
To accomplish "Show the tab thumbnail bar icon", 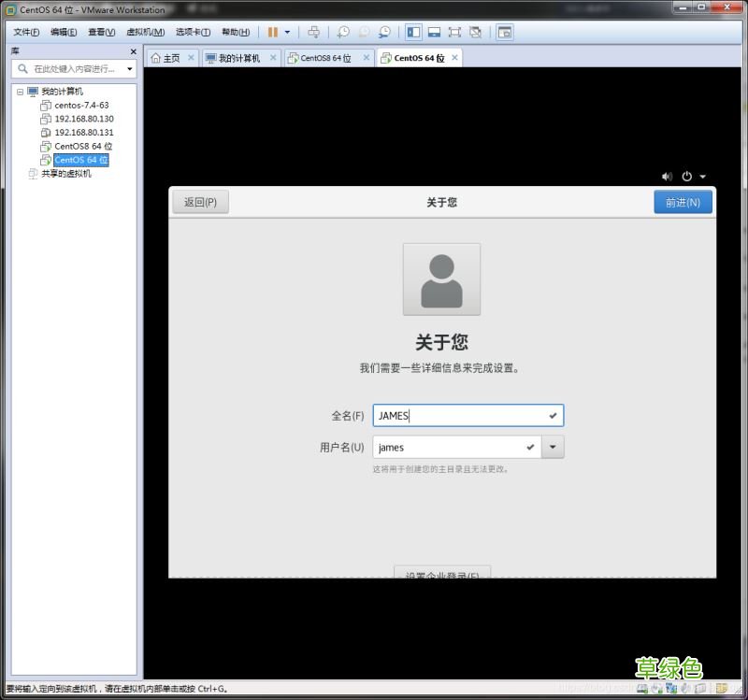I will coord(435,31).
